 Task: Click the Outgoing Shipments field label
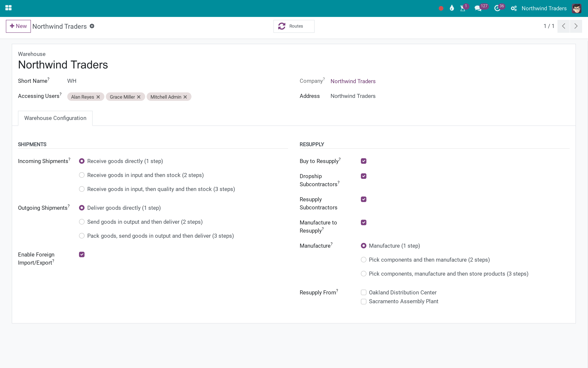pyautogui.click(x=42, y=208)
